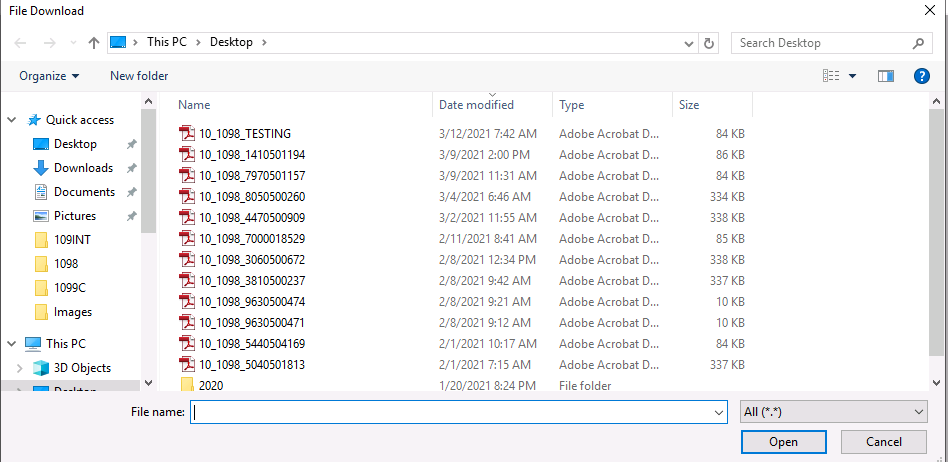The width and height of the screenshot is (948, 462).
Task: Click the 3/12/2021 7:42 AM date cell
Action: 488,134
